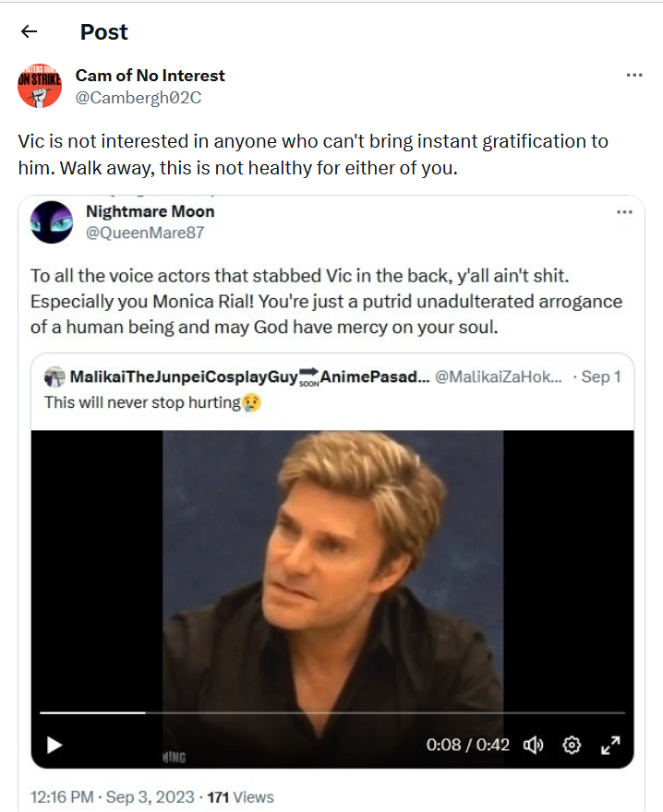The image size is (663, 812).
Task: Open the video playback settings gear
Action: coord(573,745)
